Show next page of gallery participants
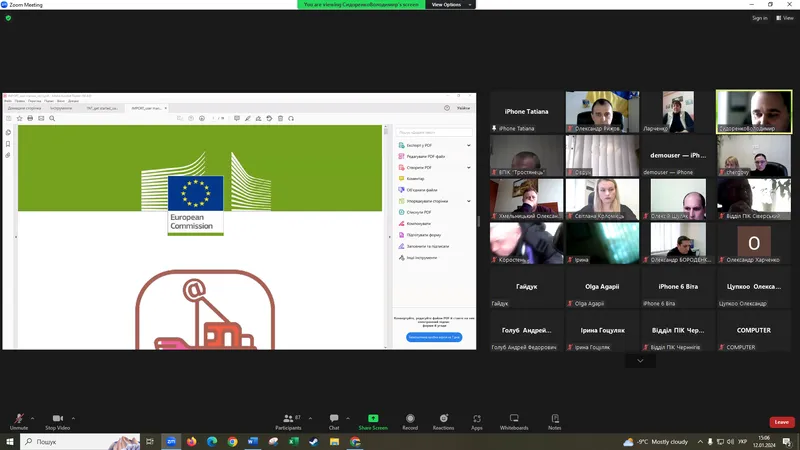800x450 pixels. click(x=640, y=361)
